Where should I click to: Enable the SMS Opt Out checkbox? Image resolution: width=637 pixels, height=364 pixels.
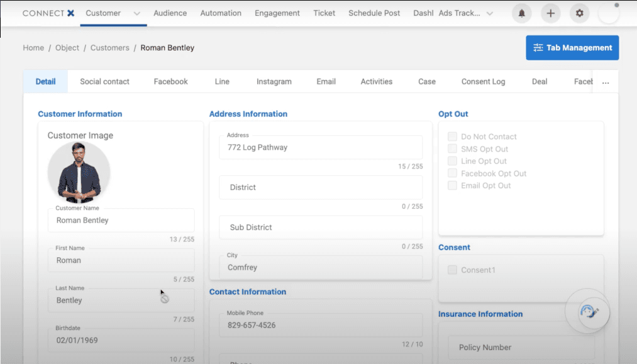(x=452, y=149)
